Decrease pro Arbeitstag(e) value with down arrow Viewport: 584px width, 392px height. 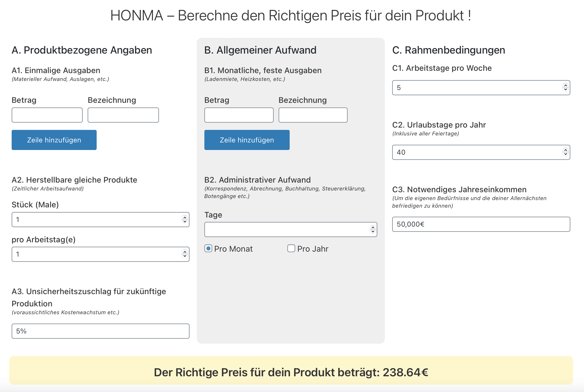tap(185, 256)
